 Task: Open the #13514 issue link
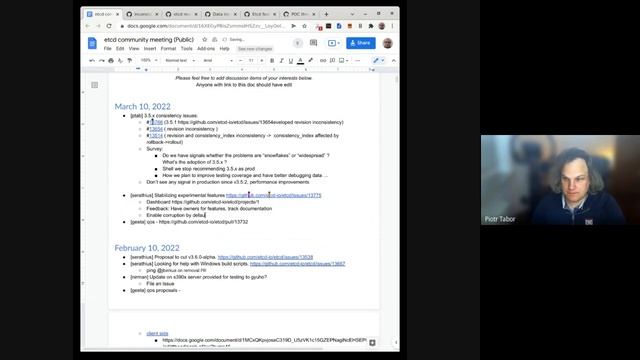[x=156, y=136]
